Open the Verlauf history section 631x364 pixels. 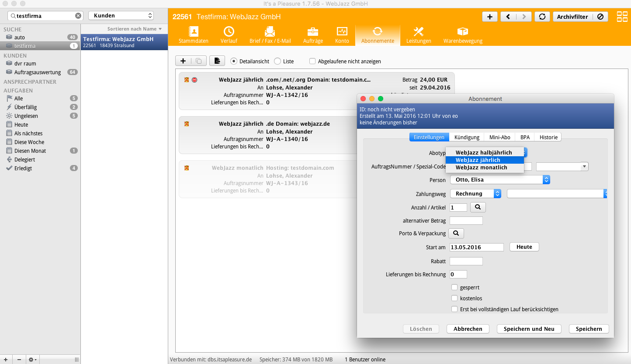(x=229, y=35)
